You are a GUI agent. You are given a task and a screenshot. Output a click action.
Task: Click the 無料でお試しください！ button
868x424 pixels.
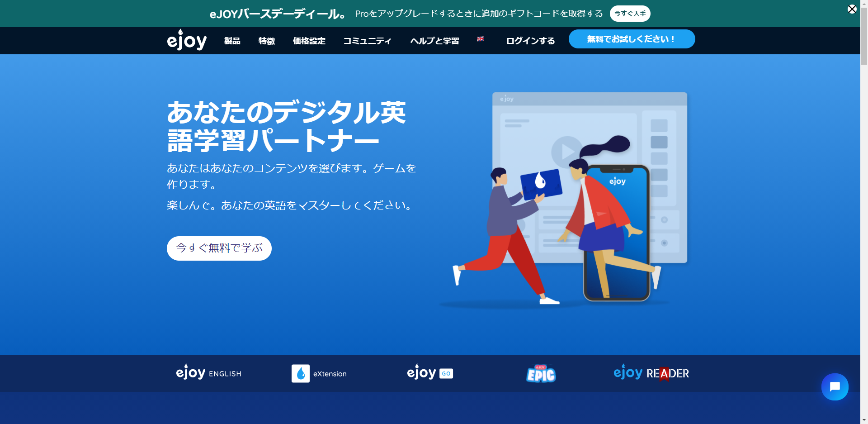point(631,39)
